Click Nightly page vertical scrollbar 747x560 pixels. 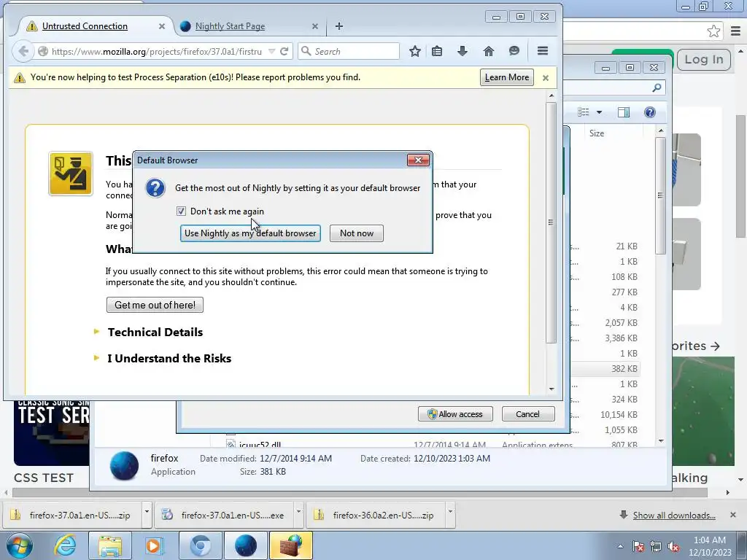tap(551, 222)
